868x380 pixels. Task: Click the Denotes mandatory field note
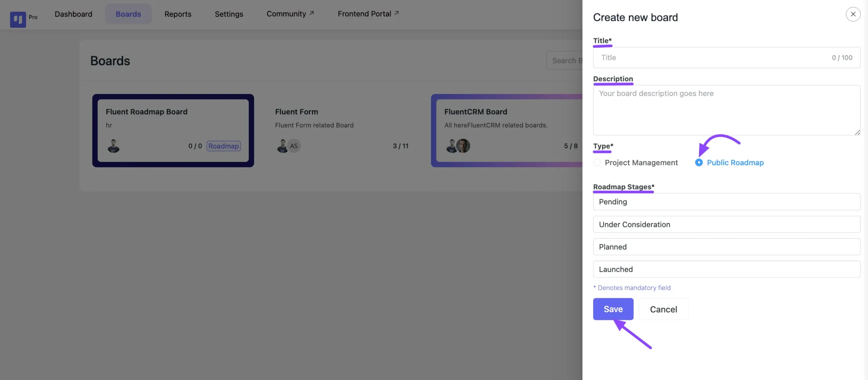(x=632, y=288)
